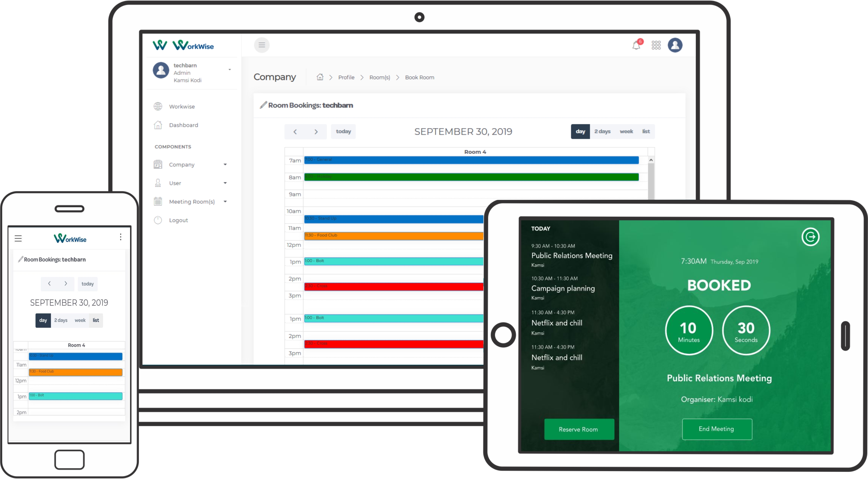Viewport: 868px width, 479px height.
Task: Open Dashboard sidebar menu item
Action: [184, 125]
